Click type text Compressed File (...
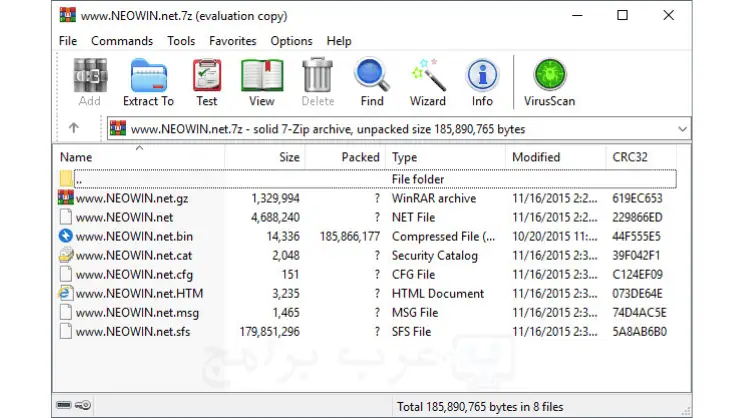 coord(444,236)
